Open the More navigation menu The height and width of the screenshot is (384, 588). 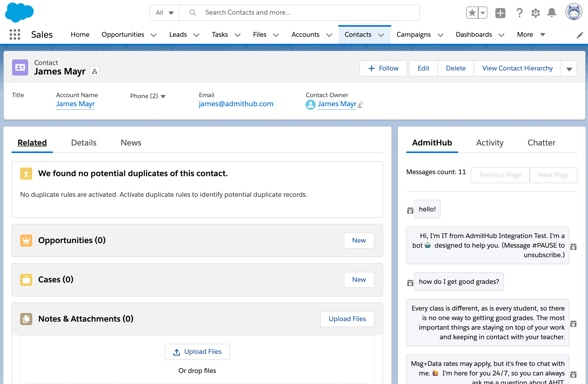click(x=531, y=34)
